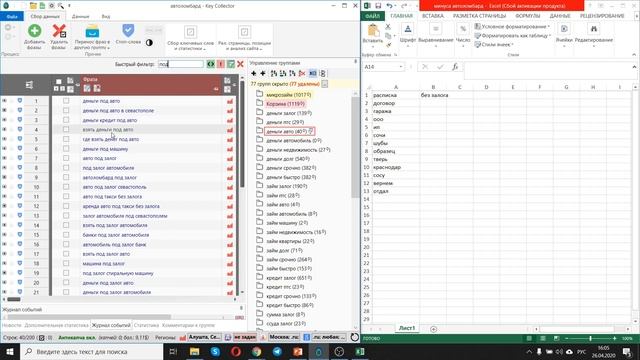Click the red scissors icon in groups toolbar
This screenshot has width=640, height=360.
click(x=302, y=73)
